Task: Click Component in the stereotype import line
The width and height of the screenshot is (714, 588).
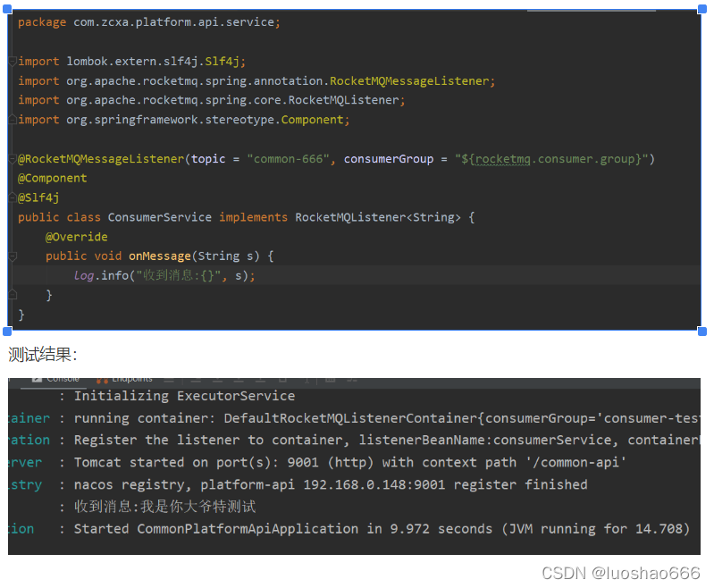Action: click(x=313, y=120)
